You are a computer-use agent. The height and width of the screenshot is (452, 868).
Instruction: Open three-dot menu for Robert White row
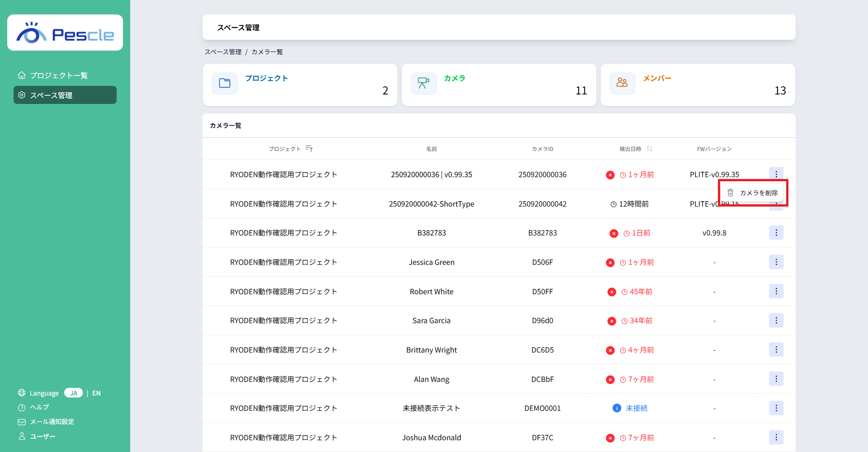tap(776, 292)
